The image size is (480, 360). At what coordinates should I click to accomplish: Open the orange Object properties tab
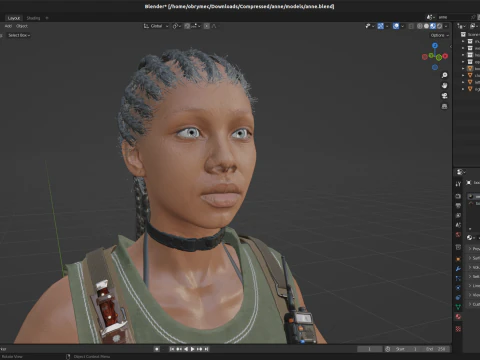click(x=458, y=259)
